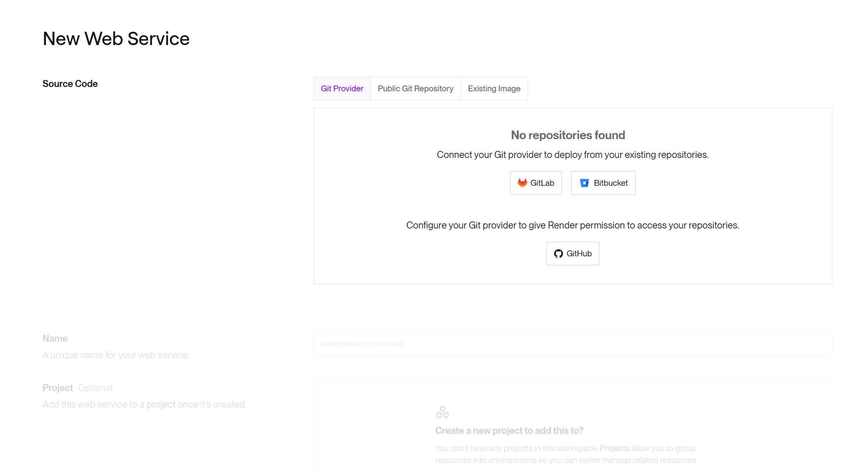Click 'Create a new project to add this to?' heading
The height and width of the screenshot is (475, 868).
509,430
